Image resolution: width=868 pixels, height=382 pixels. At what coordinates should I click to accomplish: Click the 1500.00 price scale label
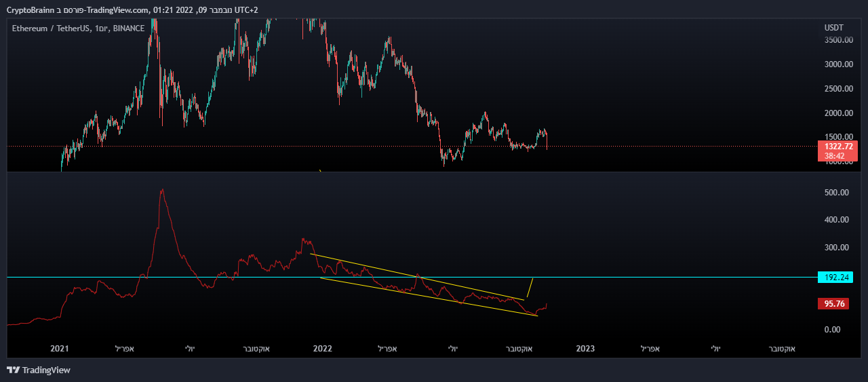coord(839,136)
